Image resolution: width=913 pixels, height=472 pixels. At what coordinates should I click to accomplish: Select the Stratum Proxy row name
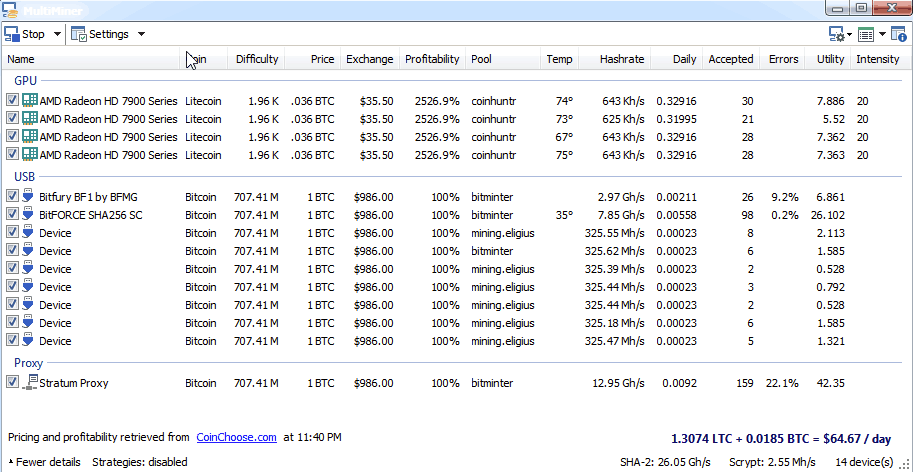click(x=73, y=383)
